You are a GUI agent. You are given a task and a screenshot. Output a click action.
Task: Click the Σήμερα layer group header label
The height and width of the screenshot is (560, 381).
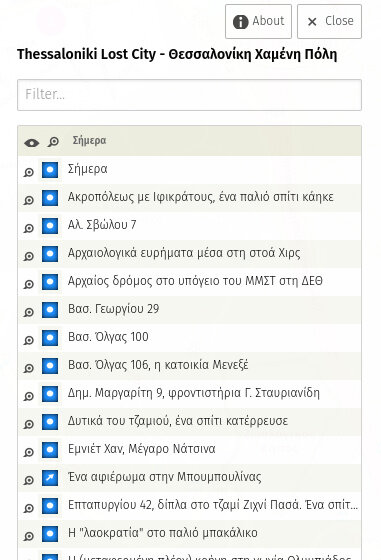click(89, 140)
